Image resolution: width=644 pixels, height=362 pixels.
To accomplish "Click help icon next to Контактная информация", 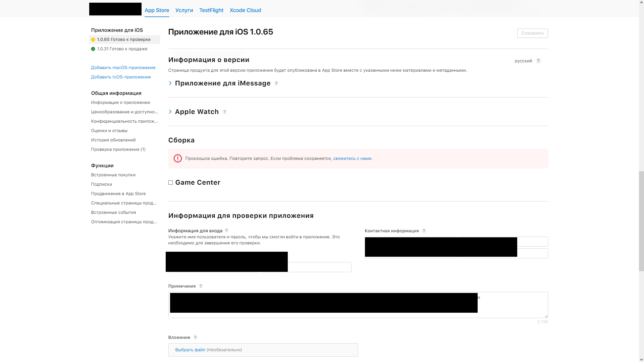I will pos(424,231).
